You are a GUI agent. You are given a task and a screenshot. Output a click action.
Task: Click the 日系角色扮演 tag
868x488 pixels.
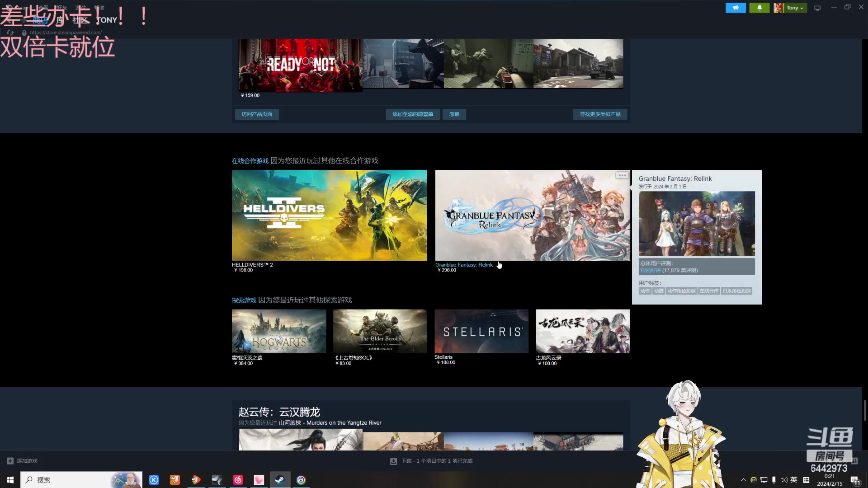point(736,291)
